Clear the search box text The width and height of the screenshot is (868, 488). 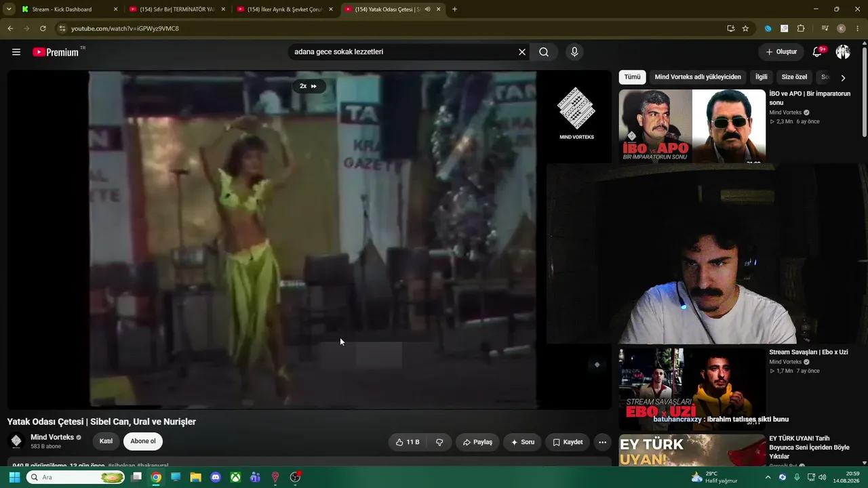pyautogui.click(x=522, y=52)
